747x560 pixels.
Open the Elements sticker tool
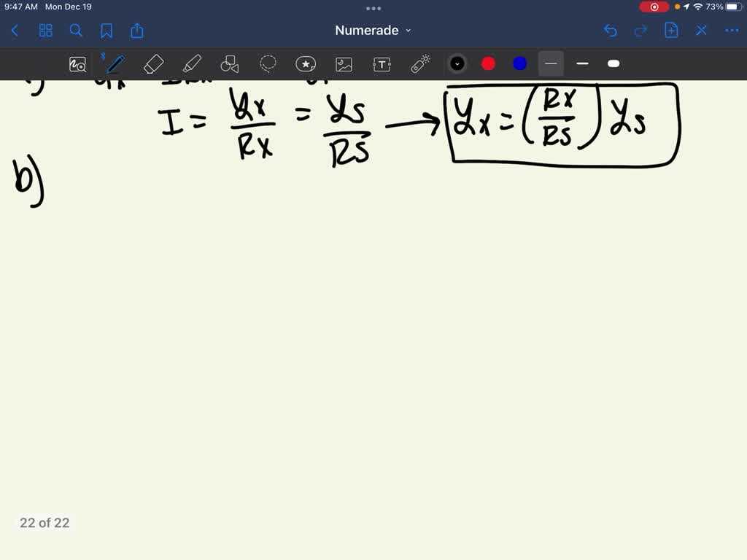tap(306, 64)
